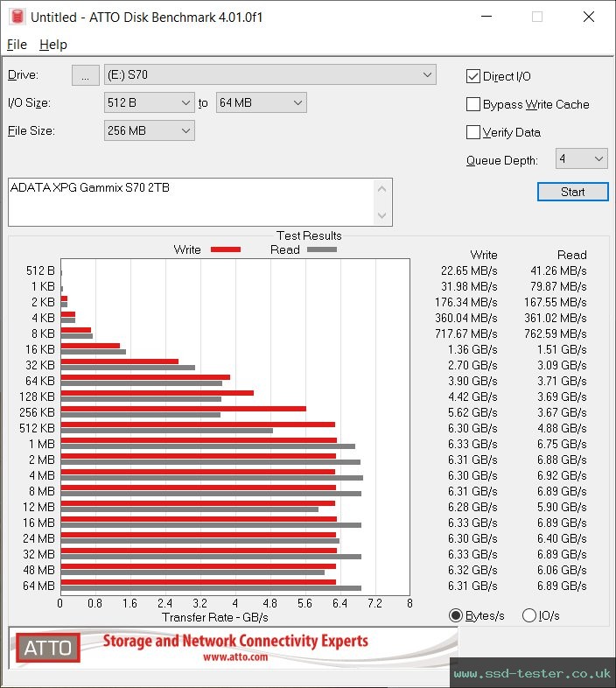The image size is (616, 688).
Task: Click the Write column header
Action: [484, 255]
